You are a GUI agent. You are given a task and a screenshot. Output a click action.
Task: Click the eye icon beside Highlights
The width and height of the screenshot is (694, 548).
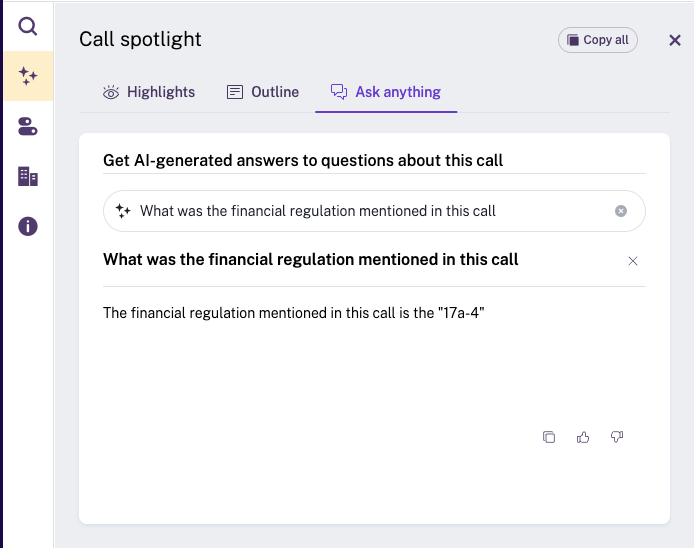[x=111, y=92]
